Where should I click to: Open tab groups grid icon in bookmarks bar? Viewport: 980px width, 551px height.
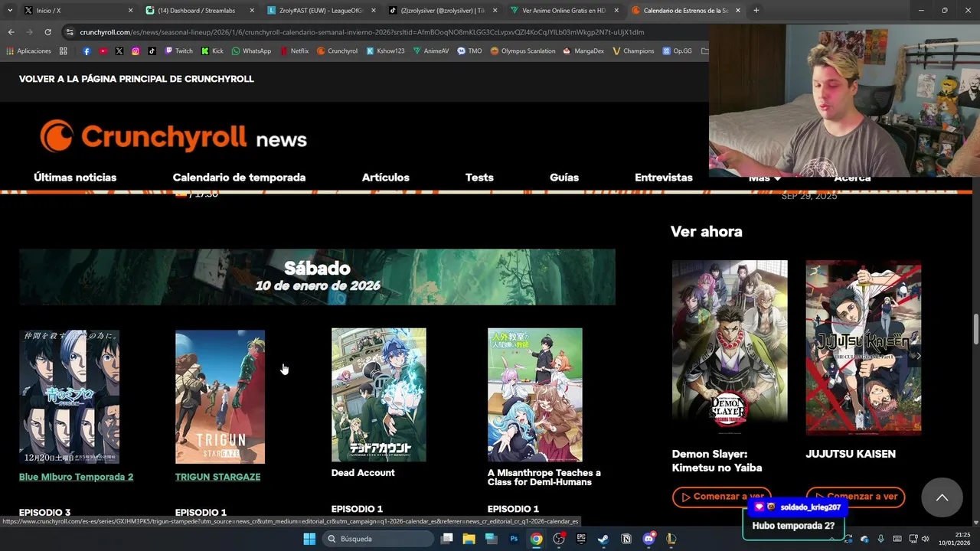(64, 51)
